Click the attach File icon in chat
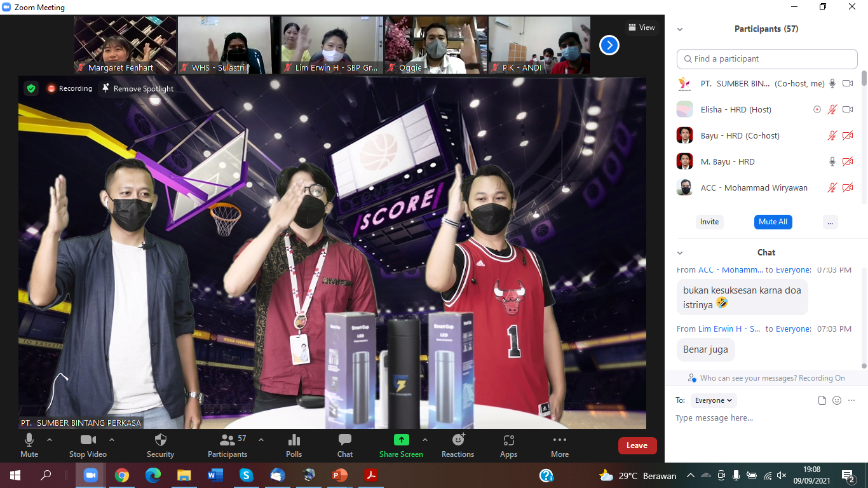This screenshot has height=488, width=868. [x=822, y=400]
